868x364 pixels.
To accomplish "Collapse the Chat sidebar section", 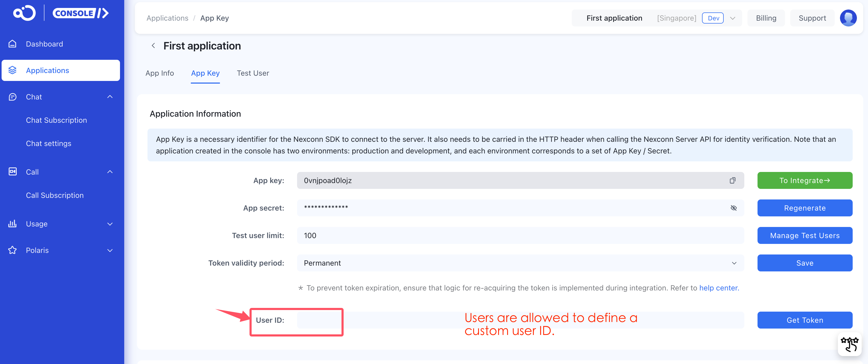I will pos(110,97).
